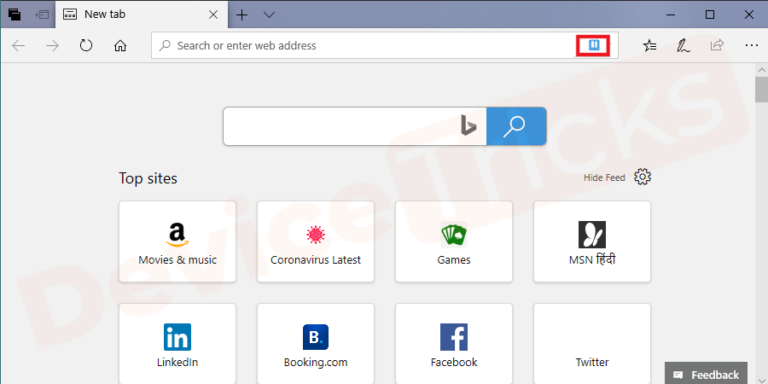The width and height of the screenshot is (768, 384).
Task: Expand the tab previews chevron
Action: 269,15
